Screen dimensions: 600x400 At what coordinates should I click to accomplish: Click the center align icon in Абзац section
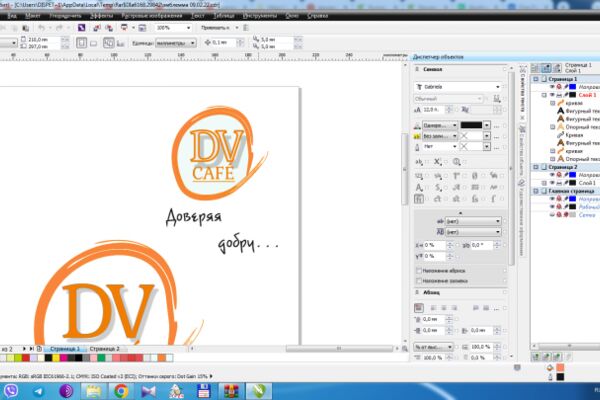pos(444,308)
